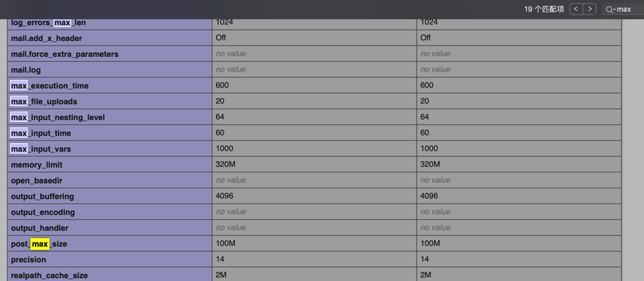Image resolution: width=644 pixels, height=281 pixels.
Task: Click the max_input_nesting_level row label
Action: pos(58,117)
